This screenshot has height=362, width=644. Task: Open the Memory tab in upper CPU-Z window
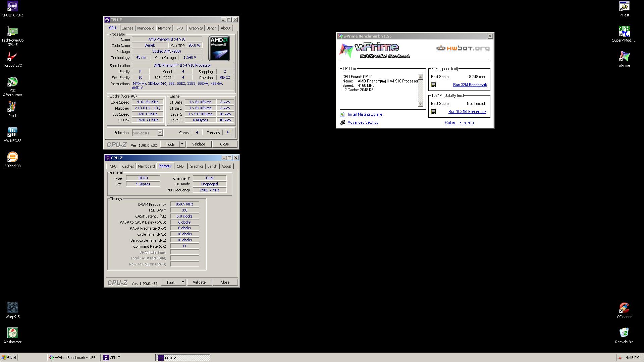click(x=164, y=28)
